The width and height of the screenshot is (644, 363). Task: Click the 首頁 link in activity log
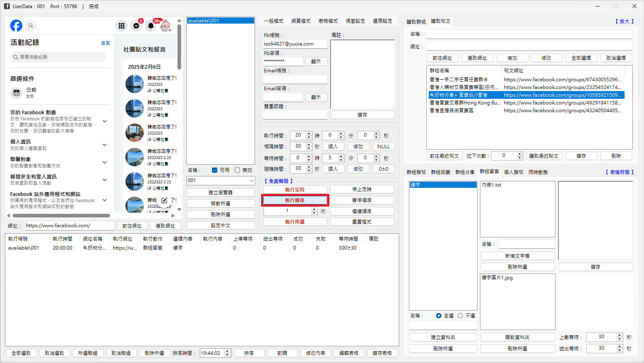(x=105, y=43)
